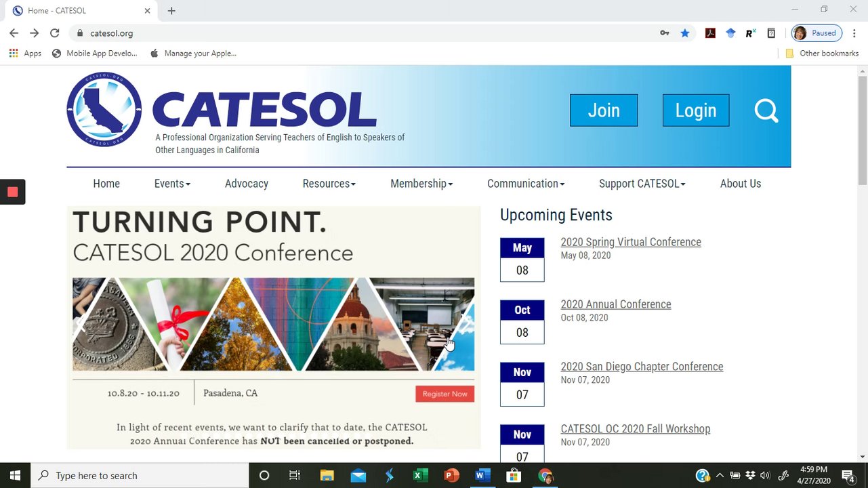Click the site lock icon in address bar

coord(80,33)
